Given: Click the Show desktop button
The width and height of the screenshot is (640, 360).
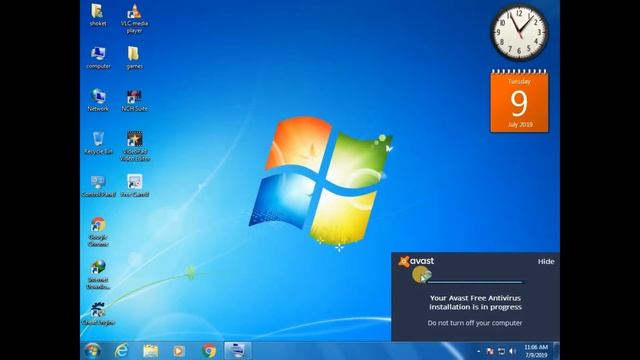Looking at the screenshot, I should (x=556, y=351).
